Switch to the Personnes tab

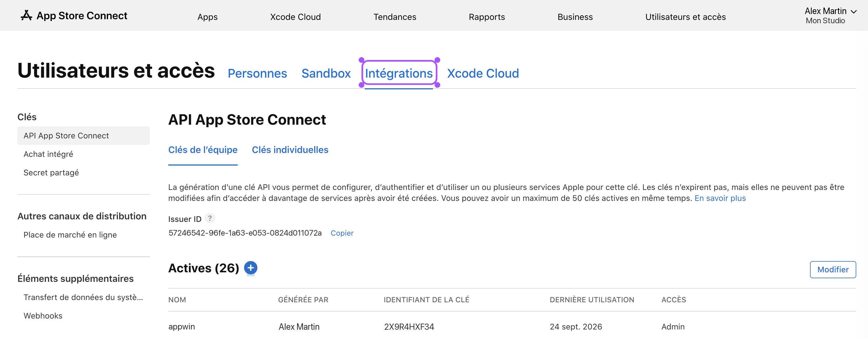257,73
